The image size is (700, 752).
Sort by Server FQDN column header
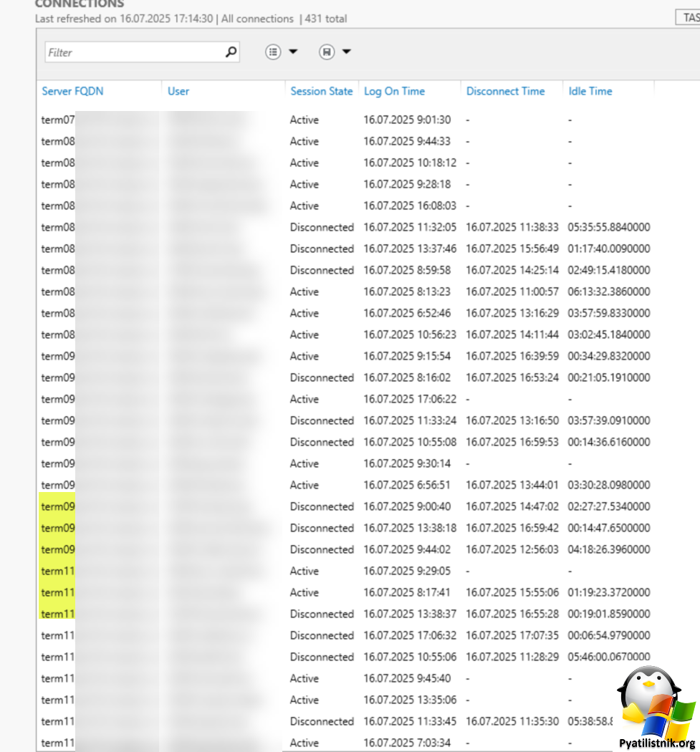point(72,91)
